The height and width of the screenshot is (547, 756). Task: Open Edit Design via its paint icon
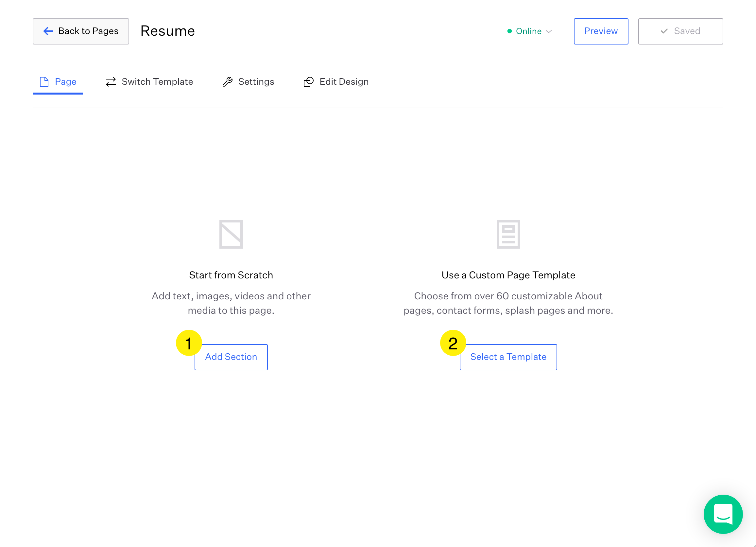pos(308,82)
